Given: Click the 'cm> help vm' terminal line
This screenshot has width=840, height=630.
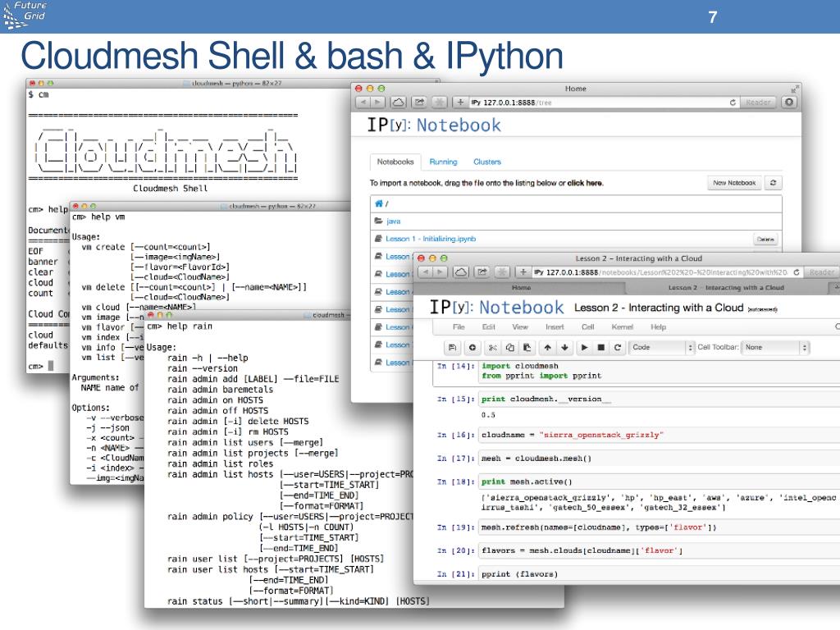Looking at the screenshot, I should [98, 217].
